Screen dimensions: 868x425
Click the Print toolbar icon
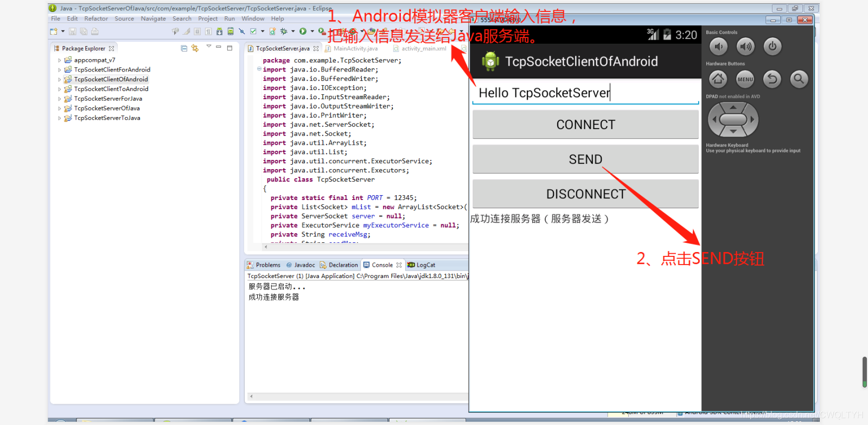(x=95, y=31)
